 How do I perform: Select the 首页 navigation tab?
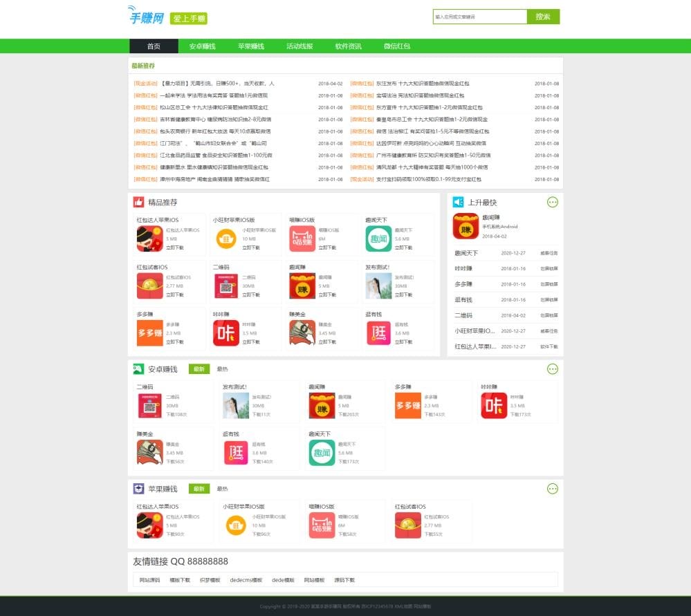(153, 46)
